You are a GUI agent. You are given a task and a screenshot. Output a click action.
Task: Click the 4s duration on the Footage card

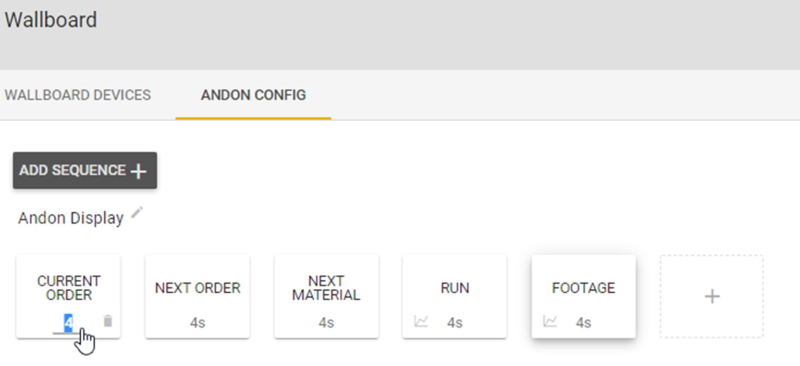pos(584,323)
